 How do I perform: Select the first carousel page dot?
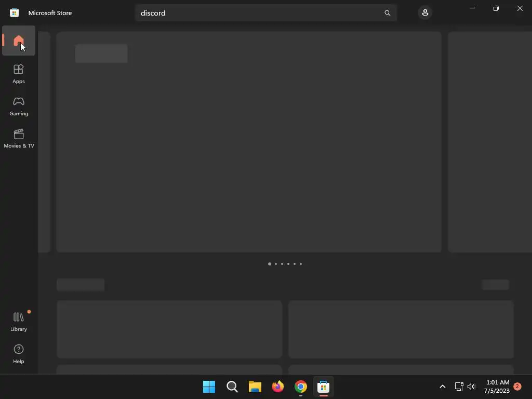pyautogui.click(x=270, y=264)
